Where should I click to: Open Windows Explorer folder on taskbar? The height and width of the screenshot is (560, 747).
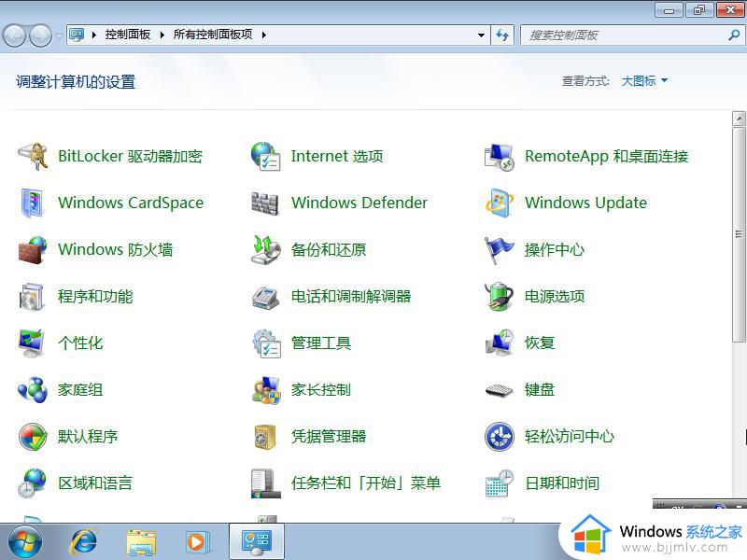141,542
